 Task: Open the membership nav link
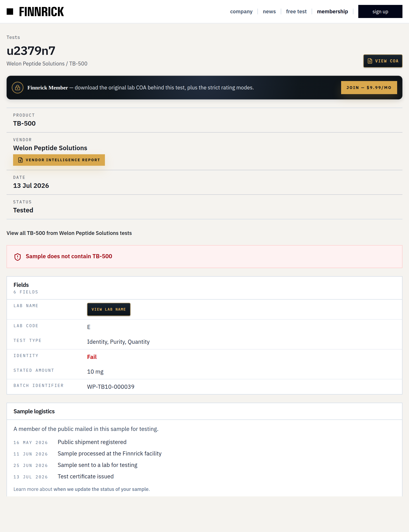tap(332, 11)
